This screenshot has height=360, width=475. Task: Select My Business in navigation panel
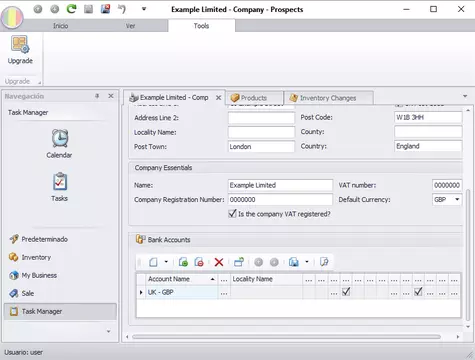[39, 275]
